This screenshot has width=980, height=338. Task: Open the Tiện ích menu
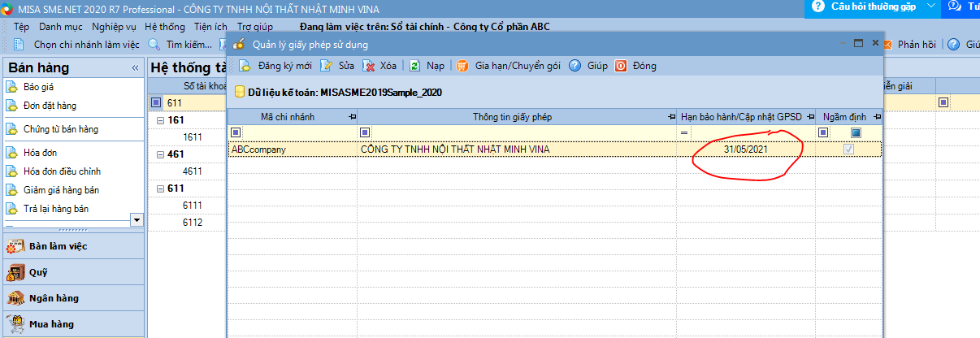pyautogui.click(x=211, y=27)
